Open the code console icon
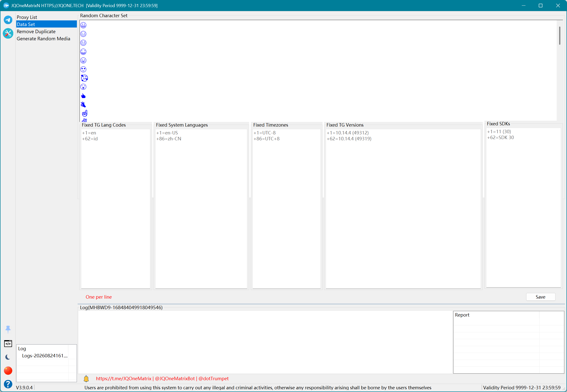Viewport: 567px width, 392px height. click(x=8, y=343)
